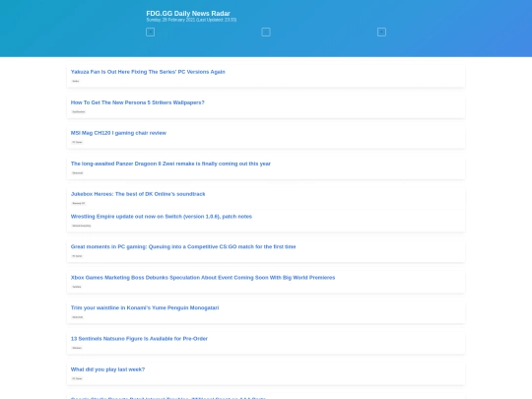Click source tag under Panzer Dragoon headline
Viewport: 532px width, 399px height.
(78, 172)
